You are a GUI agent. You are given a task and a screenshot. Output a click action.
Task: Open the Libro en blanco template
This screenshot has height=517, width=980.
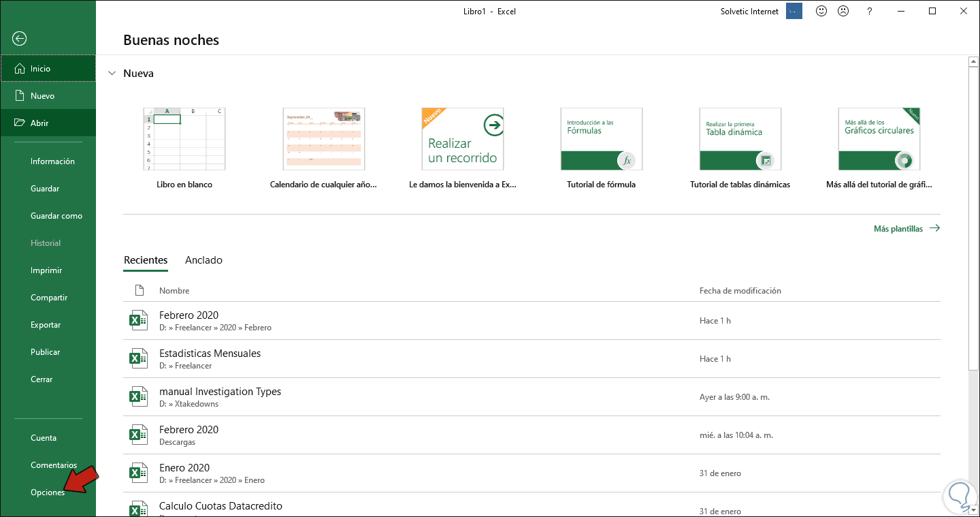pos(184,140)
